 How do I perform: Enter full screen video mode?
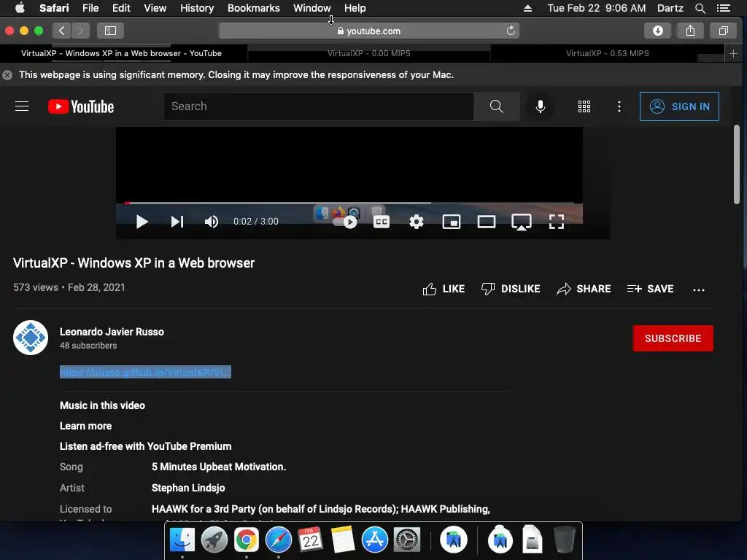tap(557, 222)
